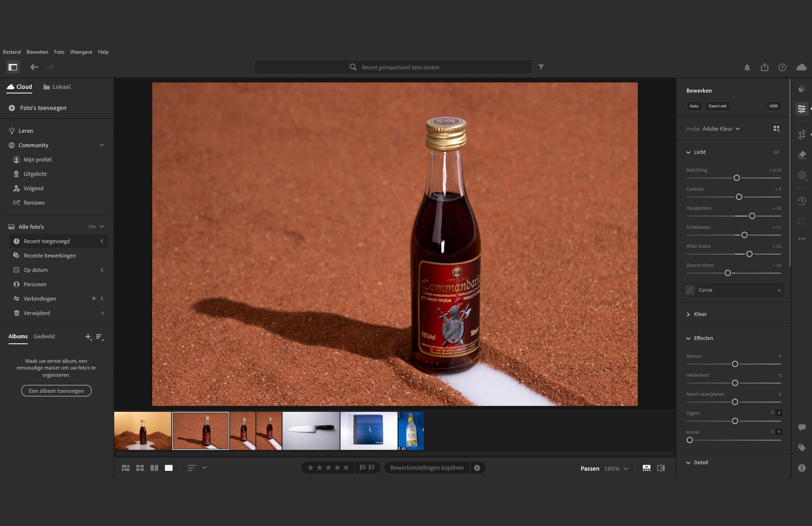Expand the Korrel slider options arrow
The image size is (812, 526).
pos(779,432)
